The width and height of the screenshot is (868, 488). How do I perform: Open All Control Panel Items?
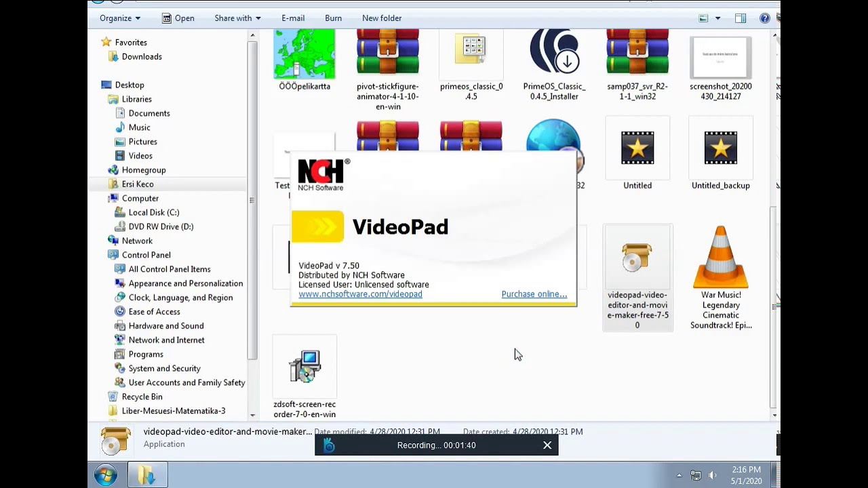click(x=170, y=270)
